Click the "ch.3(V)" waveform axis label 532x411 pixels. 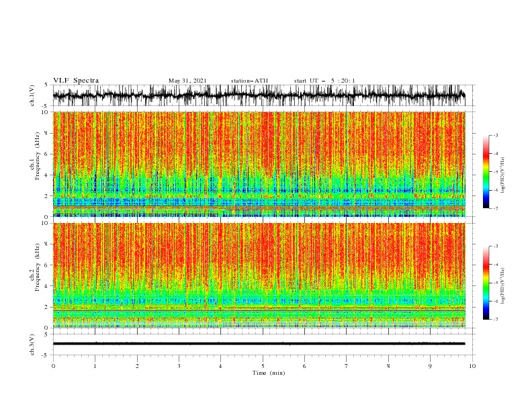click(32, 345)
